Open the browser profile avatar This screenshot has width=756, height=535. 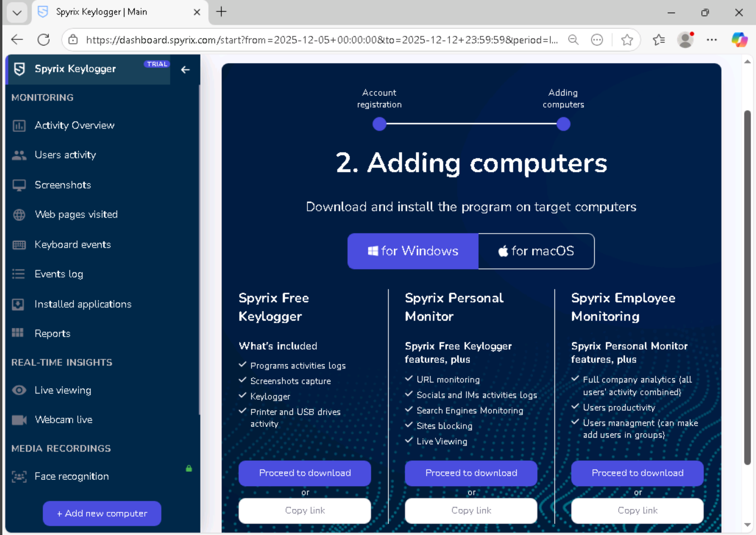coord(685,40)
